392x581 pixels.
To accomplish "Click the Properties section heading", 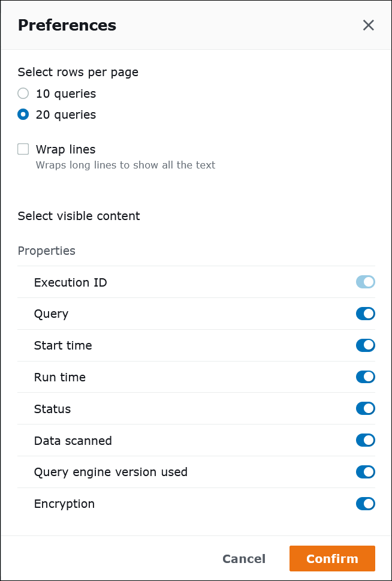I will pyautogui.click(x=46, y=251).
